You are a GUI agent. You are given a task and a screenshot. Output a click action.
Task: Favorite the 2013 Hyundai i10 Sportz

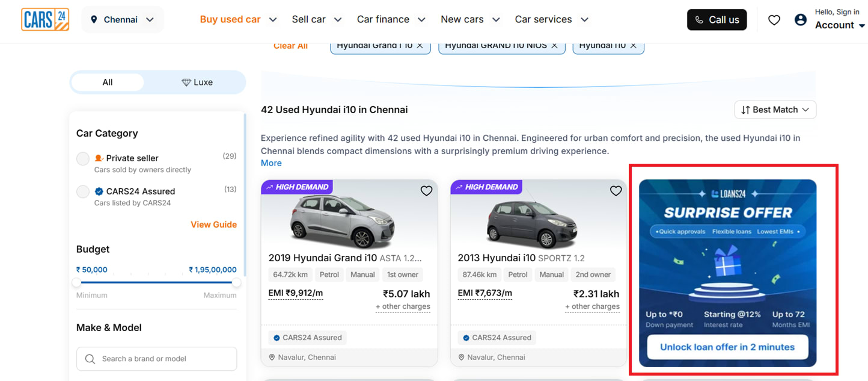coord(616,191)
